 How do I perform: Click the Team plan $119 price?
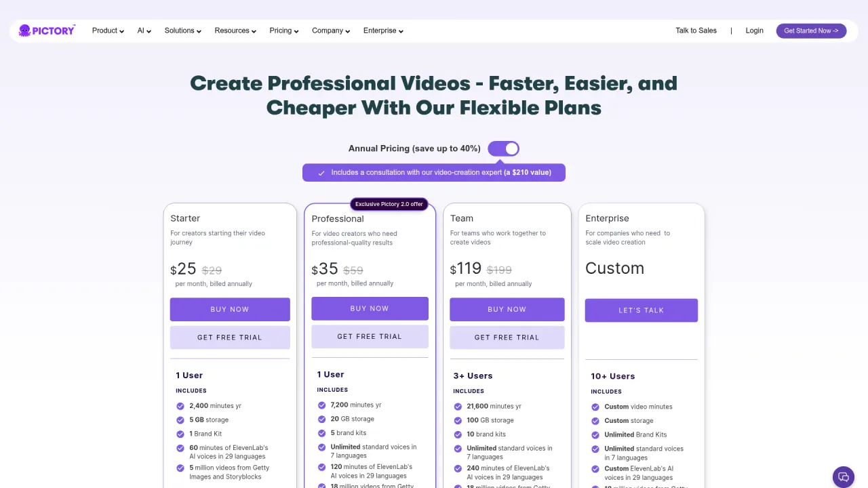click(466, 269)
